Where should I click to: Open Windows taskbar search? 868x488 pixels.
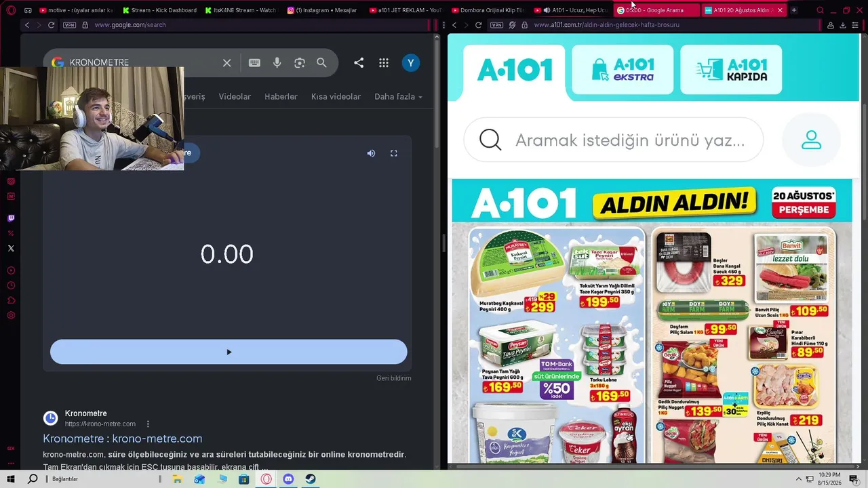[x=33, y=479]
